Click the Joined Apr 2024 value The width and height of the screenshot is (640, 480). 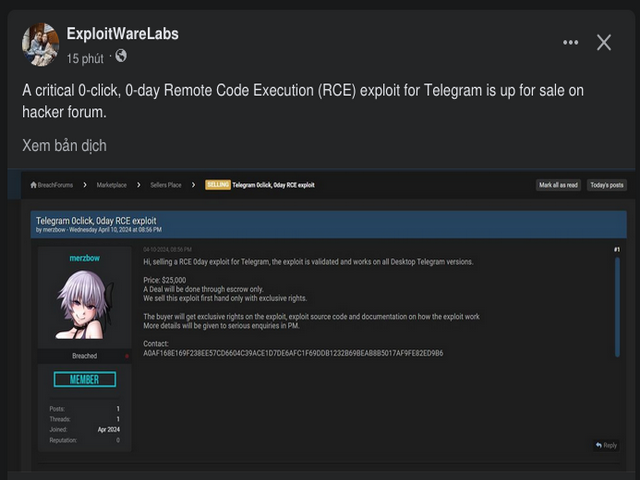109,429
